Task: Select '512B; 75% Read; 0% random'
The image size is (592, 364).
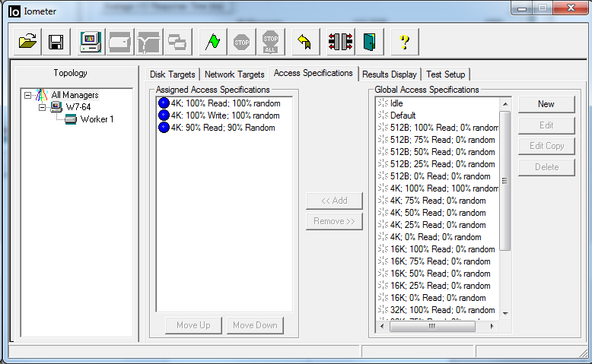Action: [443, 140]
